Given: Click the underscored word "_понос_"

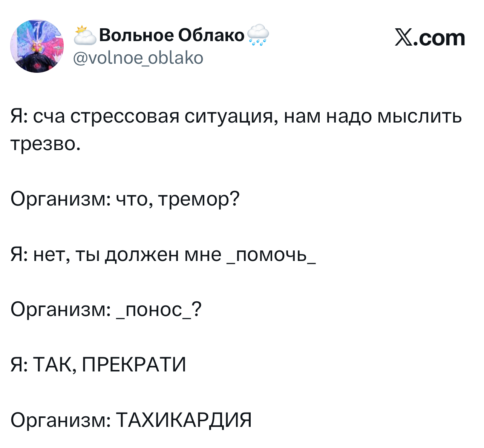Looking at the screenshot, I should [155, 310].
